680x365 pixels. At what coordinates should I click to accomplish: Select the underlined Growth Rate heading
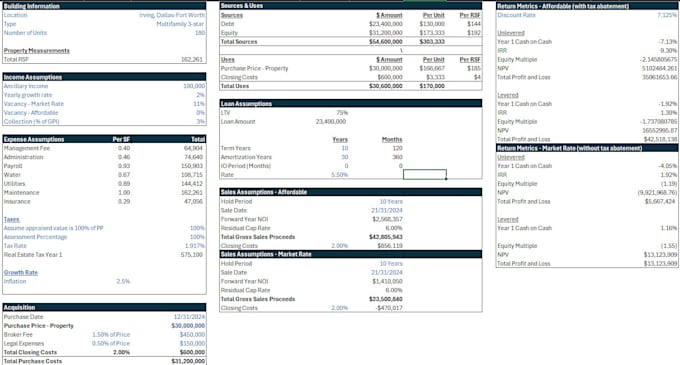[x=21, y=273]
